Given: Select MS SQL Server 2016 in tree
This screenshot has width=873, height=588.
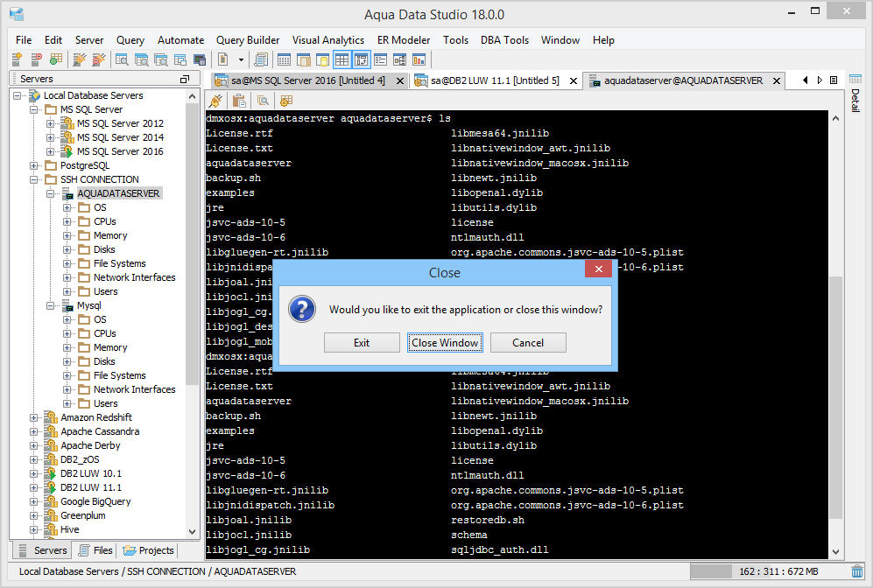Looking at the screenshot, I should point(120,151).
